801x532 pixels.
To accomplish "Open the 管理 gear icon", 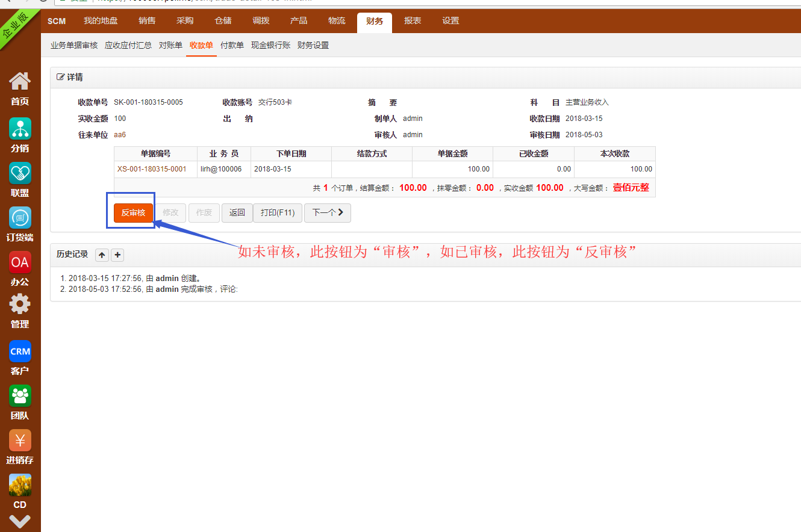I will [20, 305].
